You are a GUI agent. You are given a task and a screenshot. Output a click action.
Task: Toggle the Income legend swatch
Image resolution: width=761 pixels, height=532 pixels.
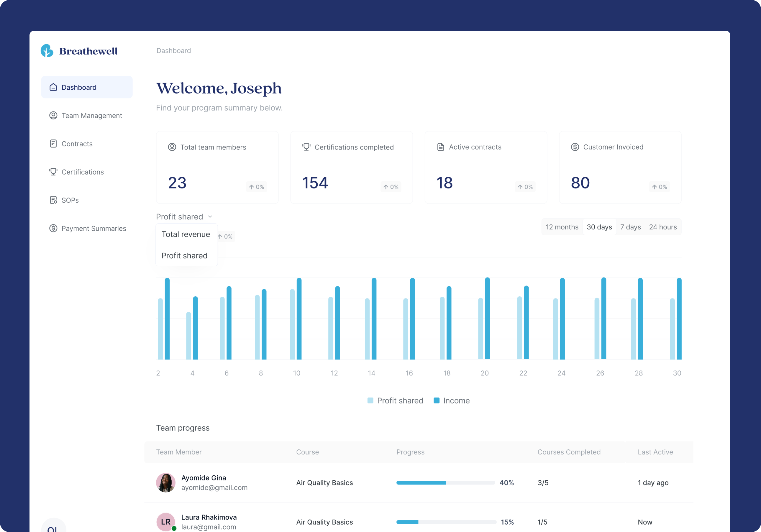(x=437, y=400)
